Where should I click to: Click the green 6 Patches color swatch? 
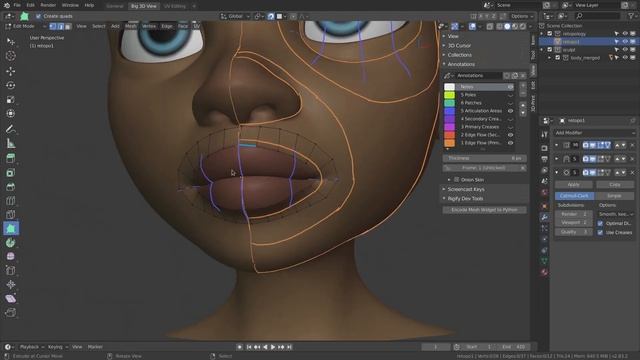pos(449,103)
